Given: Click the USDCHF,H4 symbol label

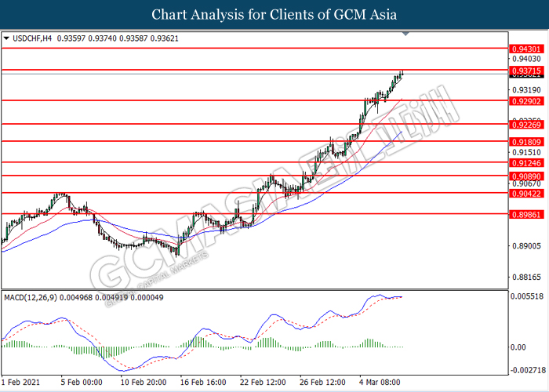Looking at the screenshot, I should [36, 37].
